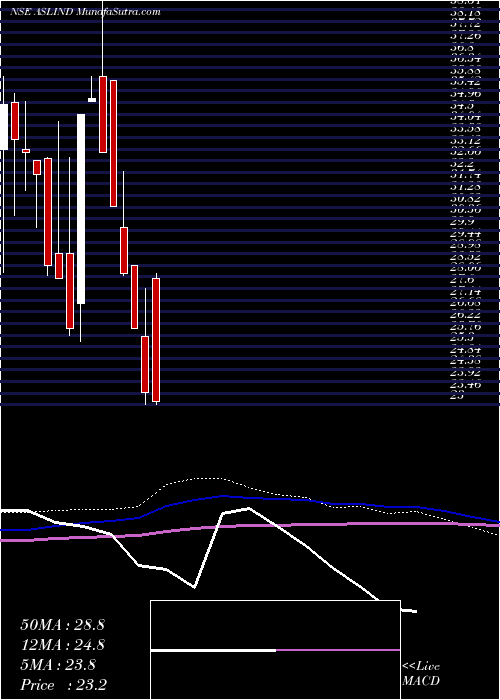Screen dimensions: 500x700
Task: Click the 32.2 price axis label
Action: [463, 164]
